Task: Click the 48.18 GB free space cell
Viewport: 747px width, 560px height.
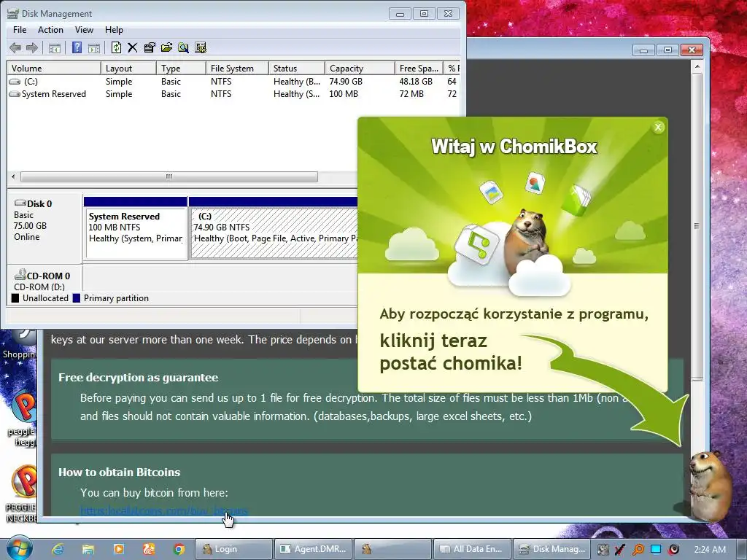Action: [416, 82]
